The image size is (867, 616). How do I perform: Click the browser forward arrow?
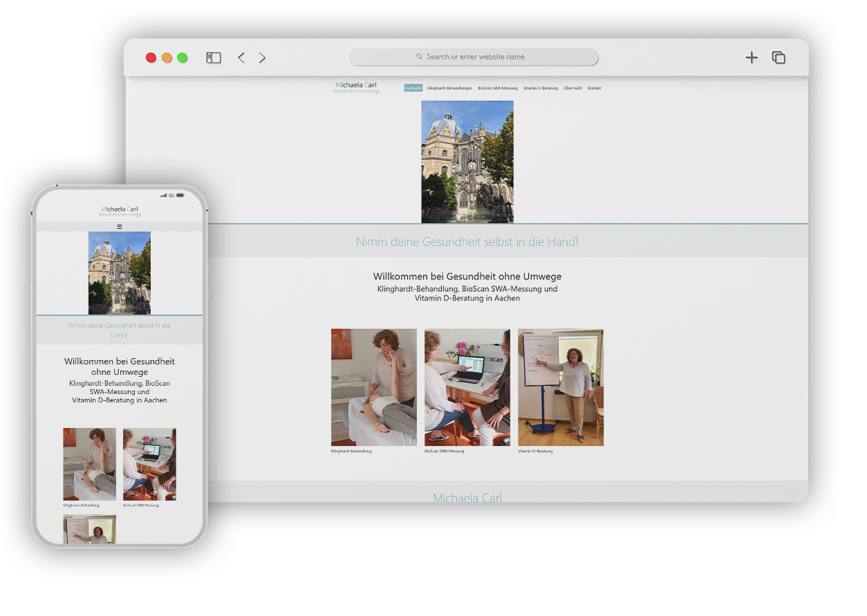[262, 58]
